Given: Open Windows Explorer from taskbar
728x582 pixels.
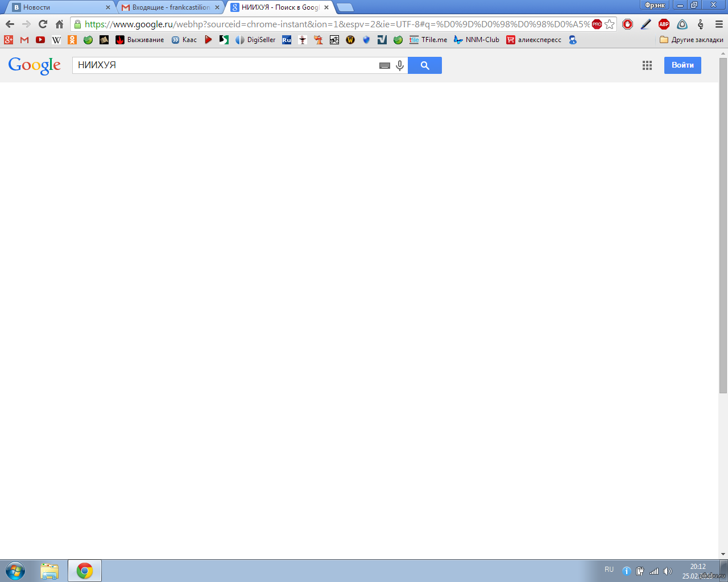Looking at the screenshot, I should (49, 571).
